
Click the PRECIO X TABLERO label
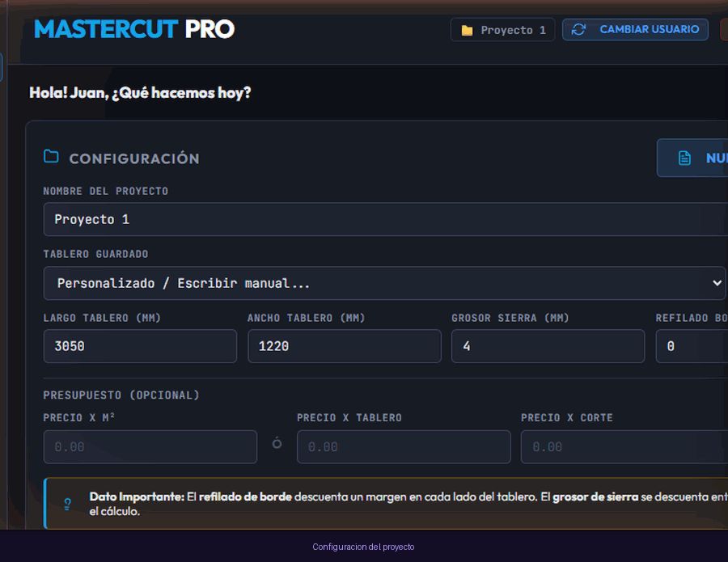[x=349, y=418]
